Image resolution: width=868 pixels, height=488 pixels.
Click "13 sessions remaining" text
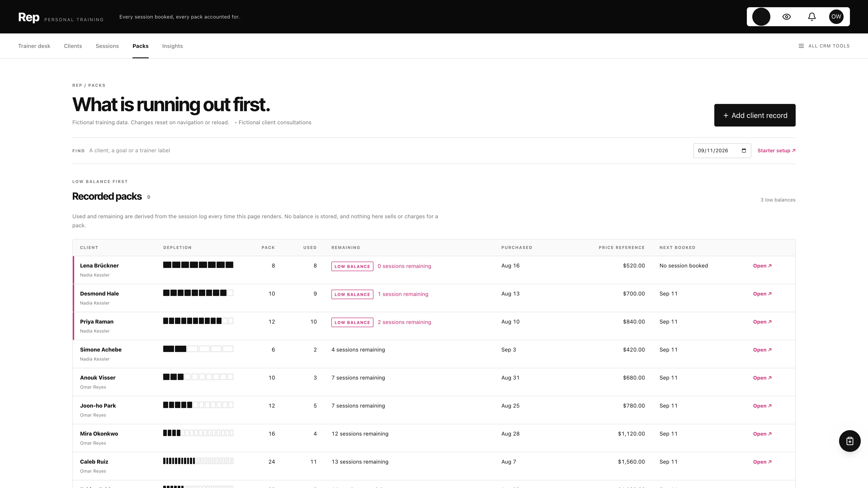[x=360, y=462]
